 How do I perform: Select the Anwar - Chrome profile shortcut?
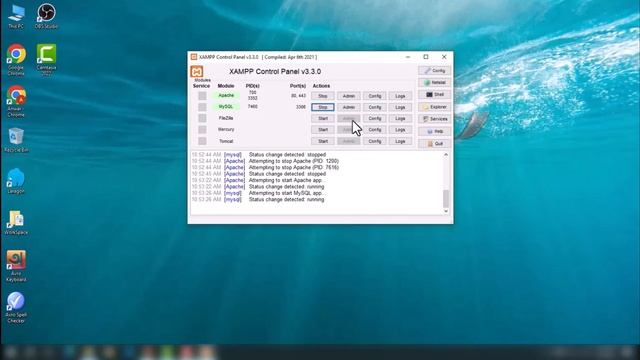[x=16, y=101]
